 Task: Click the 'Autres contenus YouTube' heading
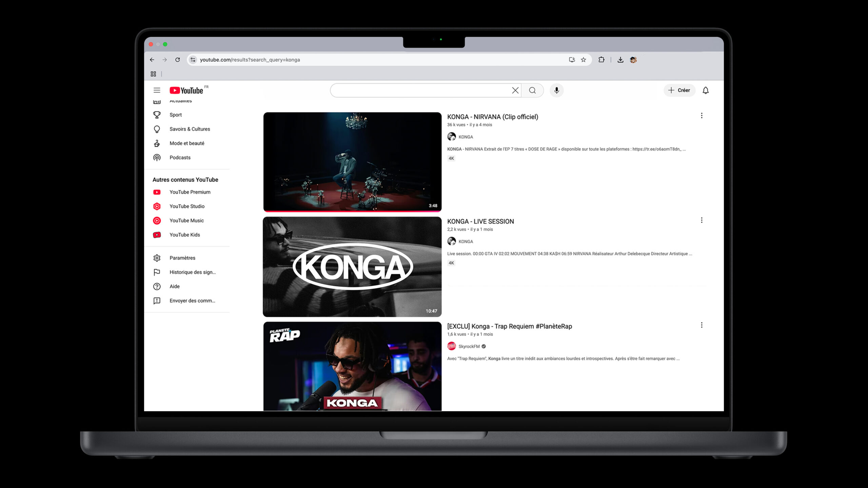[185, 180]
